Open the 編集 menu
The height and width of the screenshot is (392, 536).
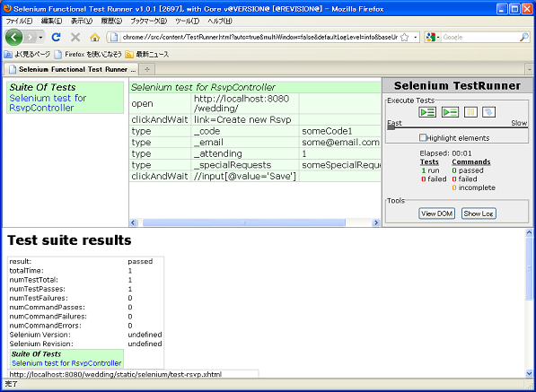pos(51,22)
